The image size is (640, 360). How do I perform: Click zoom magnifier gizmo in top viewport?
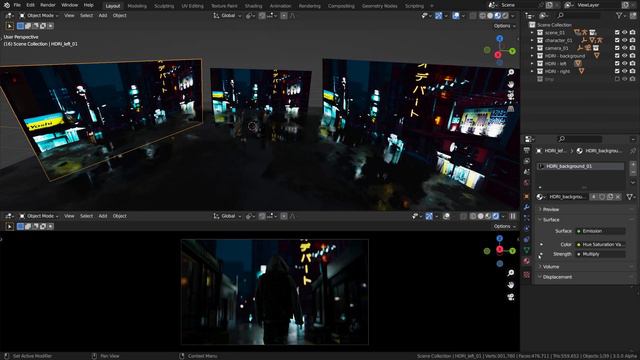click(x=511, y=72)
